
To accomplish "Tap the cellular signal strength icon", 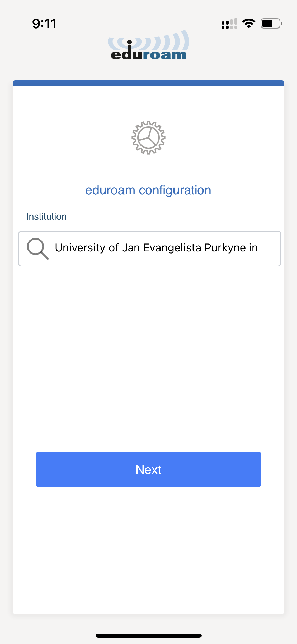I will pyautogui.click(x=229, y=24).
